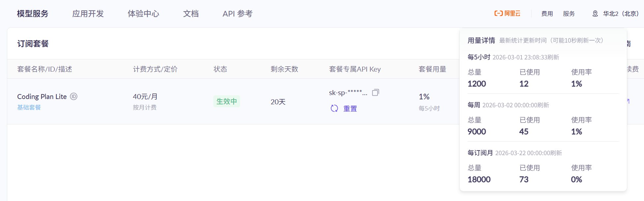The height and width of the screenshot is (201, 644).
Task: Click the Coding Plan Lite package name
Action: 42,96
